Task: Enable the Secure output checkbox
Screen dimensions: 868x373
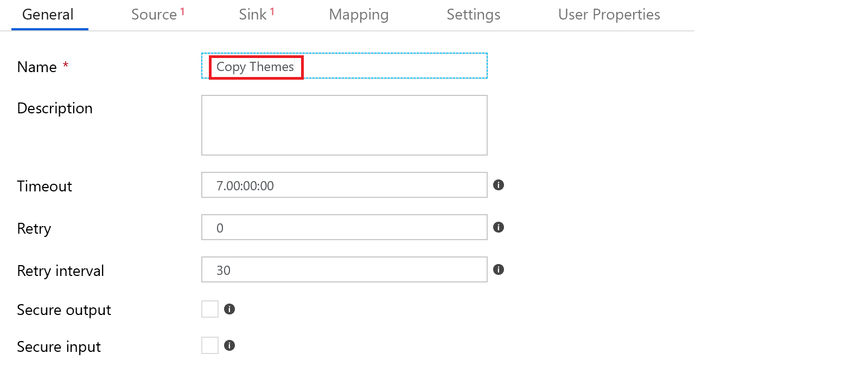Action: (210, 309)
